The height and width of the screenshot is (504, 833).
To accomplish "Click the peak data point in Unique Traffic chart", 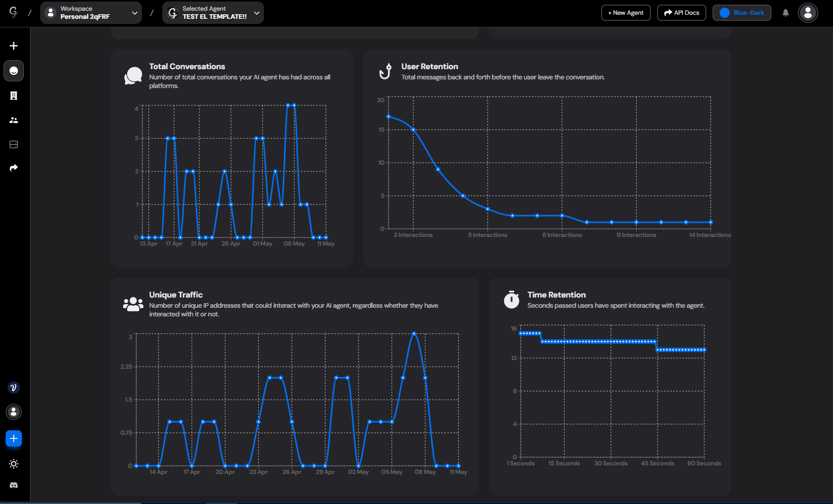I will (x=414, y=334).
